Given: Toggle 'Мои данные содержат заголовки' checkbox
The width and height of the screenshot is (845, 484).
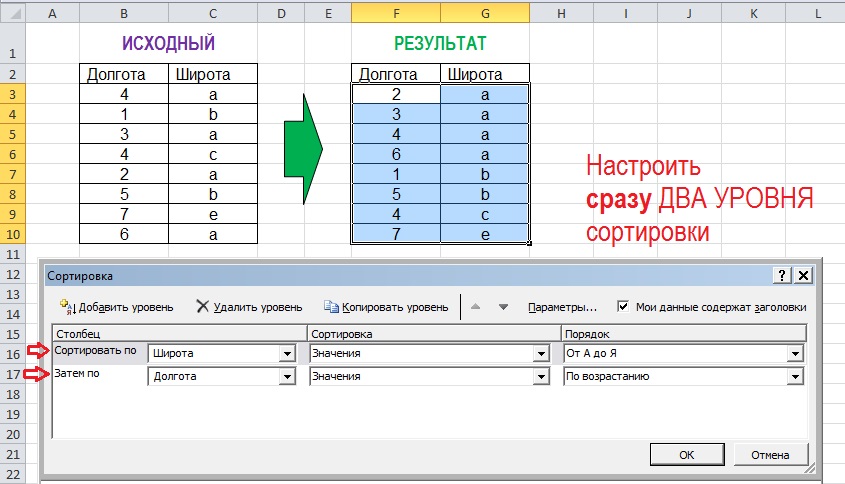Looking at the screenshot, I should [624, 307].
